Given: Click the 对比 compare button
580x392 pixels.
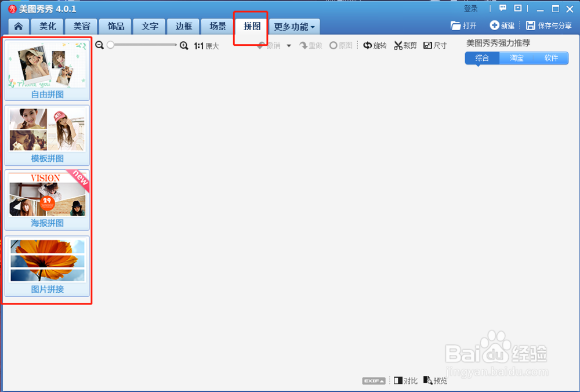Looking at the screenshot, I should pos(406,380).
